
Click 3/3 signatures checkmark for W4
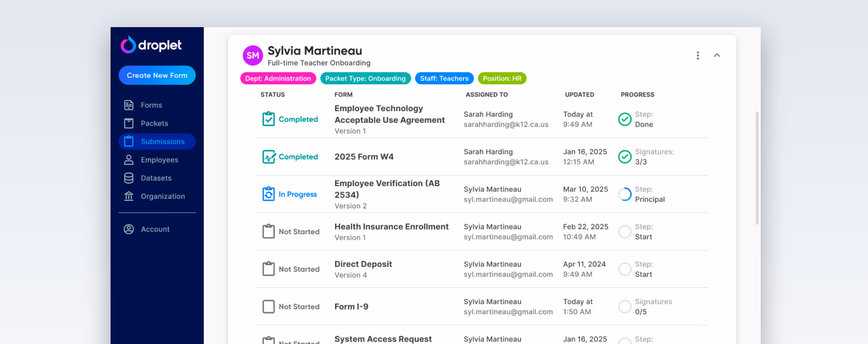click(x=625, y=156)
